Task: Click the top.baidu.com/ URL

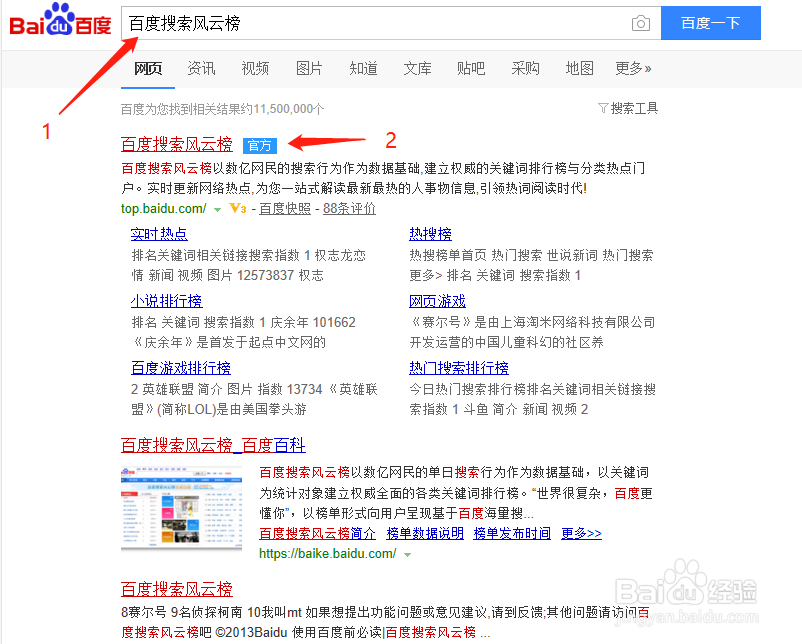Action: pyautogui.click(x=164, y=208)
